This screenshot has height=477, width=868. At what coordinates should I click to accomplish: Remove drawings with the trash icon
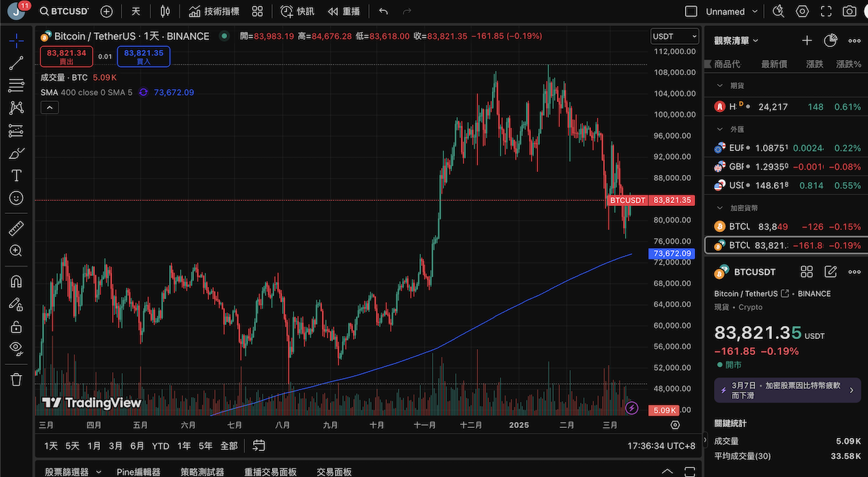tap(16, 379)
